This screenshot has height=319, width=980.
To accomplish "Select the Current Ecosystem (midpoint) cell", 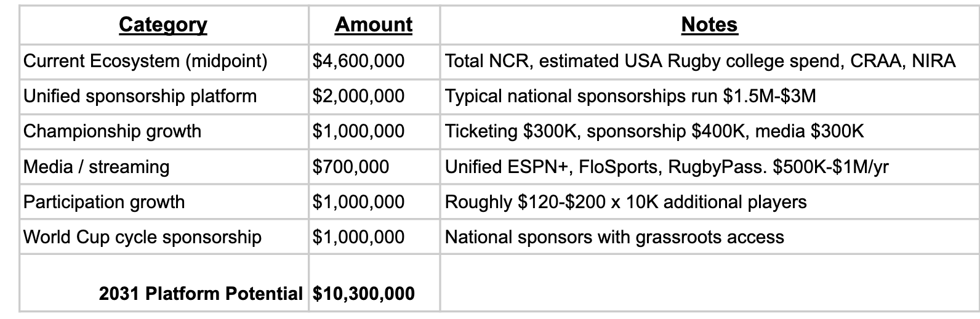I will point(145,61).
